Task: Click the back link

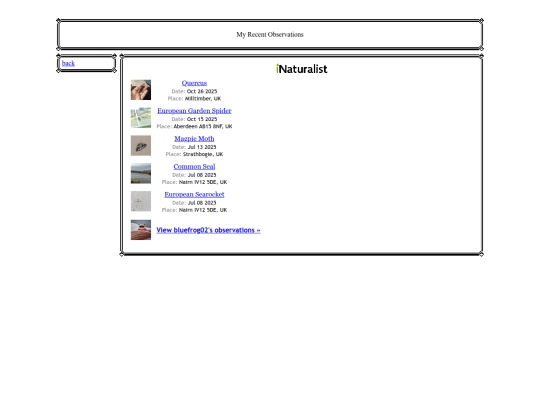Action: coord(68,63)
